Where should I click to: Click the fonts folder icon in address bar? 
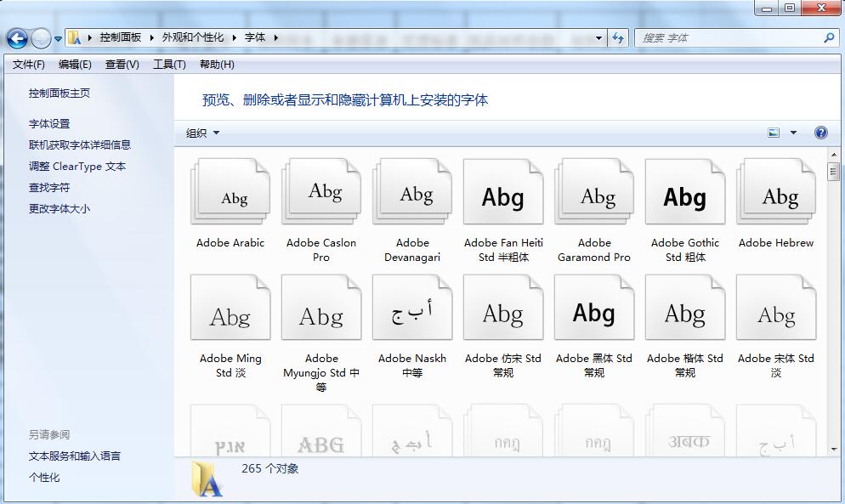(74, 37)
